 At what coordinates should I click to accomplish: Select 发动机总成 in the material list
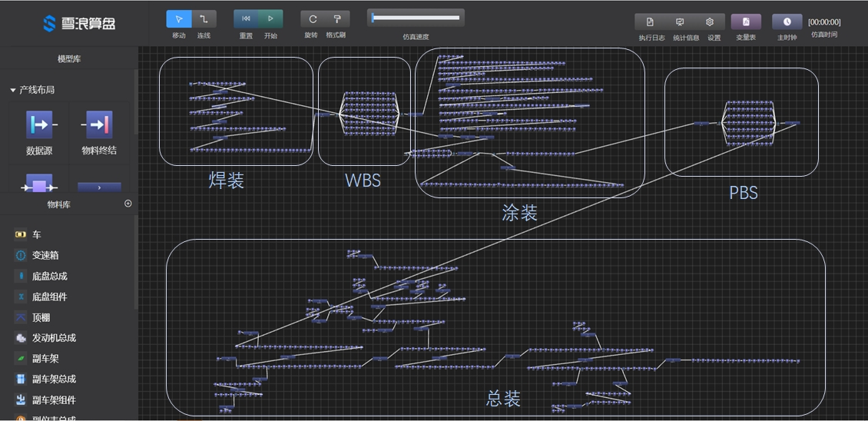coord(54,338)
